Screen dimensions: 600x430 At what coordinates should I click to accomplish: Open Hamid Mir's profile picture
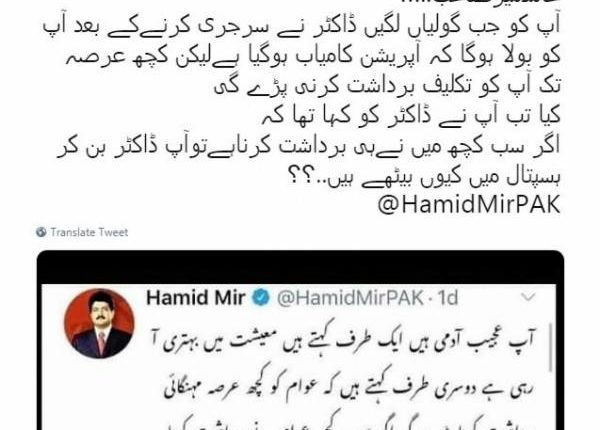tap(99, 324)
